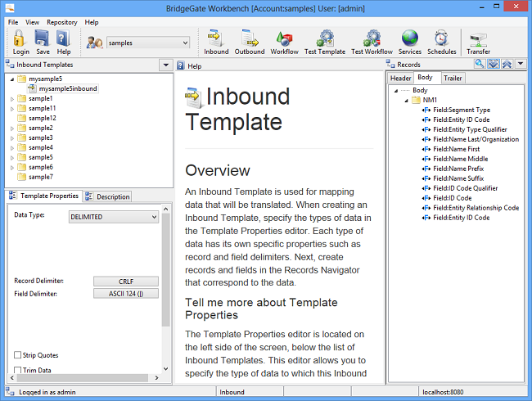
Task: Expand the sample2 folder
Action: (12, 128)
